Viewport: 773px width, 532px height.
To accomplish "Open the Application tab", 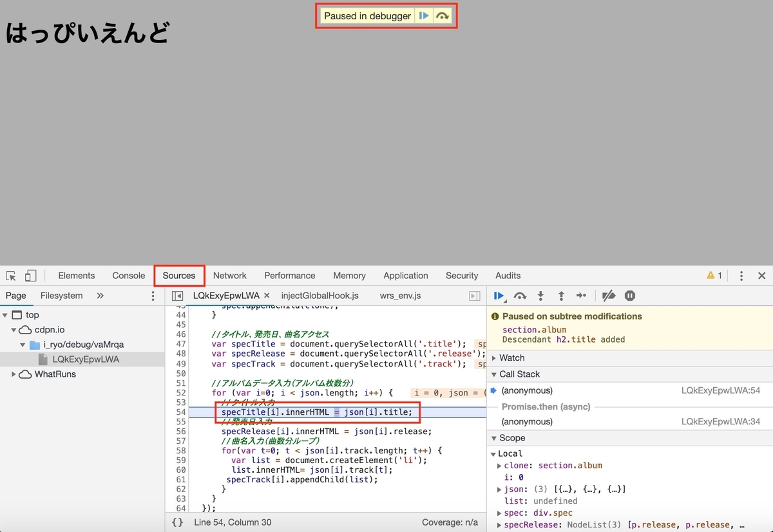I will point(406,276).
